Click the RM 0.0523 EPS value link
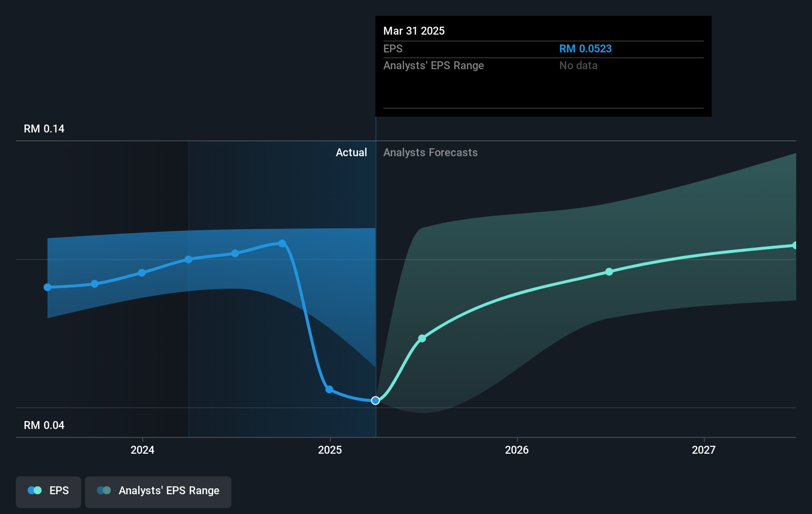Viewport: 812px width, 514px height. click(585, 48)
